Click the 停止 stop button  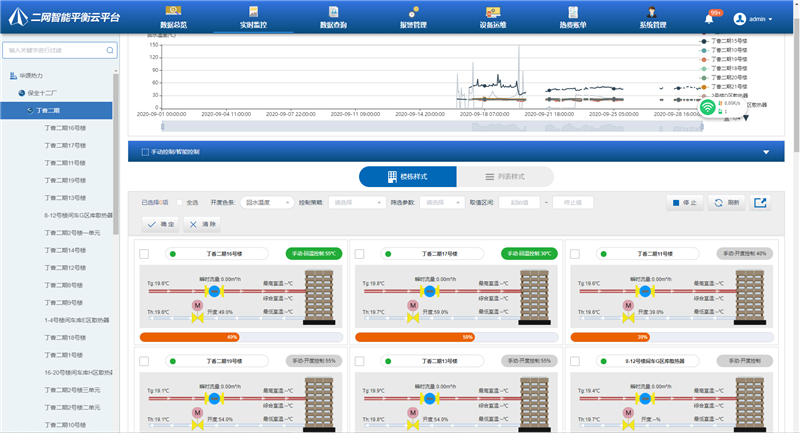(x=685, y=202)
